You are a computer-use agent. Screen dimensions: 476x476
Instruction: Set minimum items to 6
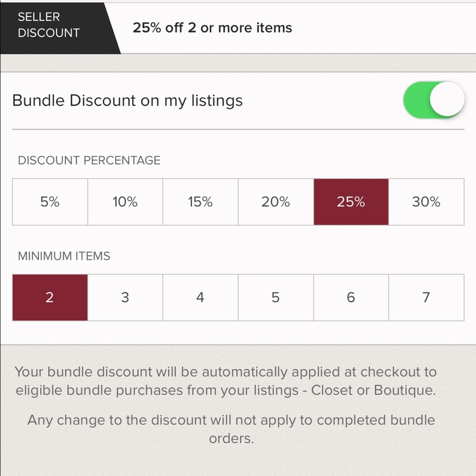click(x=351, y=297)
